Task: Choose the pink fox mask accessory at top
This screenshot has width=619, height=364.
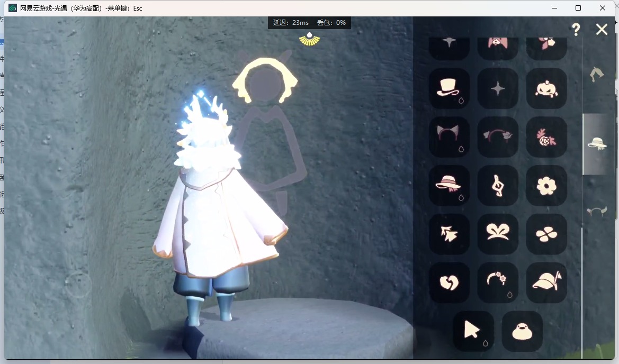Action: pyautogui.click(x=497, y=48)
